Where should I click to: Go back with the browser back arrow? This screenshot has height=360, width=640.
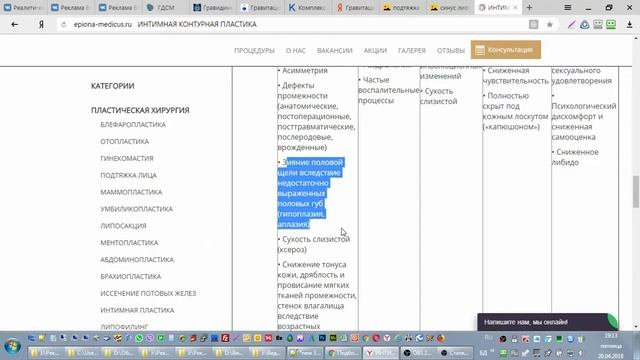pos(15,24)
